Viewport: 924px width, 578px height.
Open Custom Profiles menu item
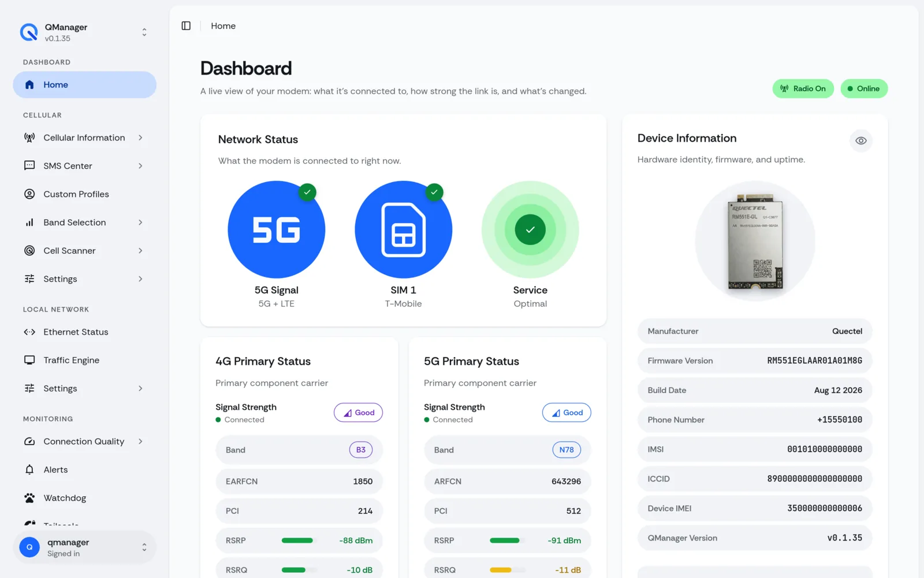[x=85, y=194]
